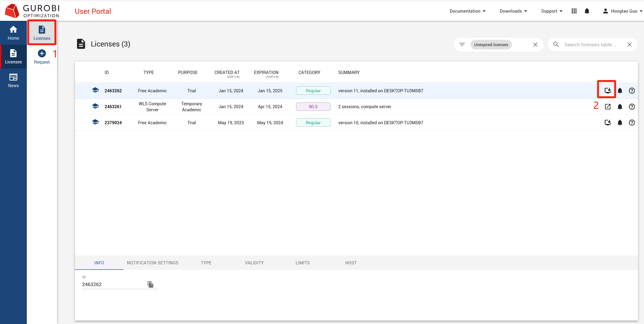Viewport: 644px width, 324px height.
Task: Click the Request new license plus icon
Action: pyautogui.click(x=42, y=53)
